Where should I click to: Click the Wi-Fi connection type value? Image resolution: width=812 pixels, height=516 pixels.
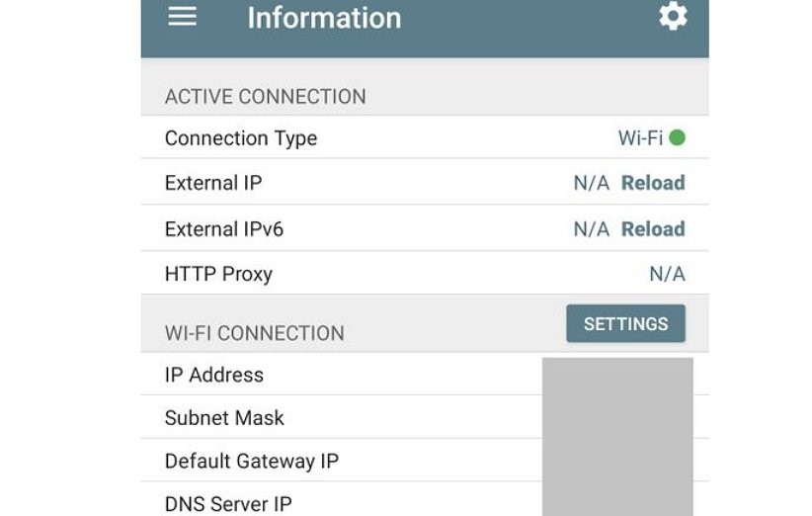point(640,138)
